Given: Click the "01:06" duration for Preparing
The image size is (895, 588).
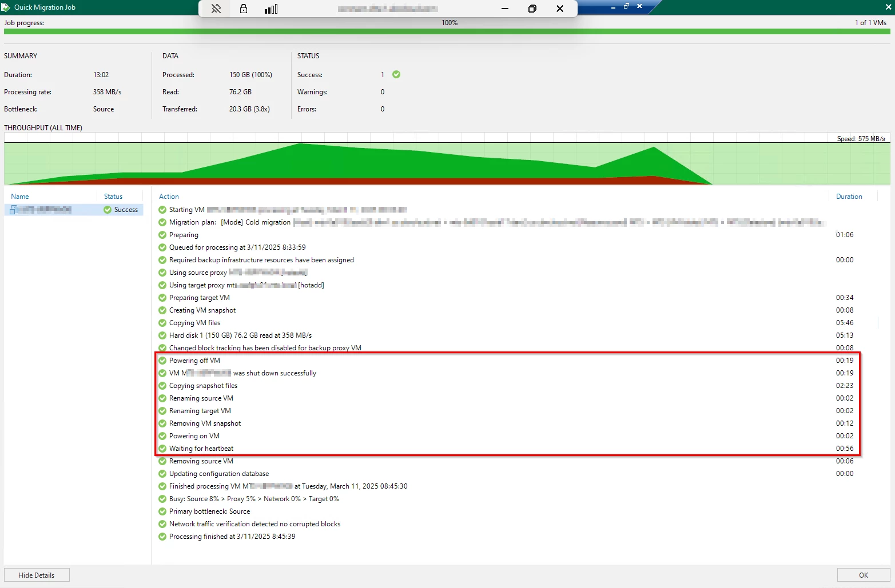Looking at the screenshot, I should (x=845, y=235).
